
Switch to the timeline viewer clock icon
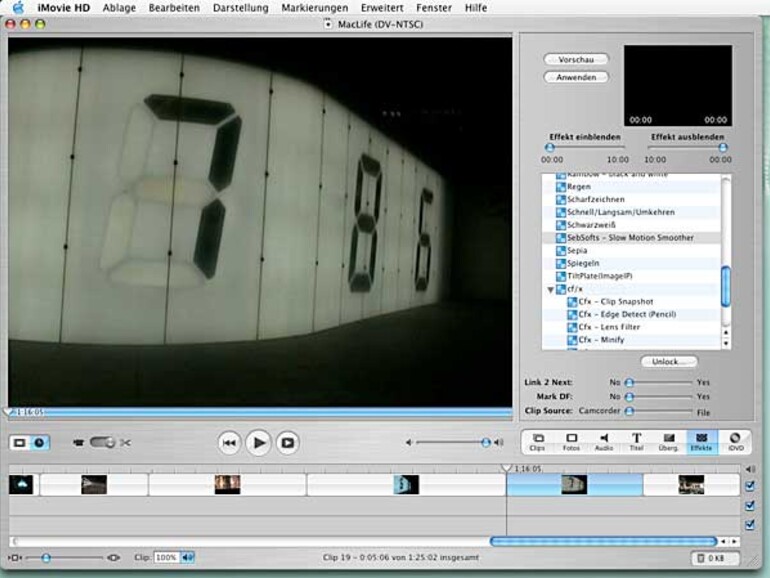click(39, 443)
